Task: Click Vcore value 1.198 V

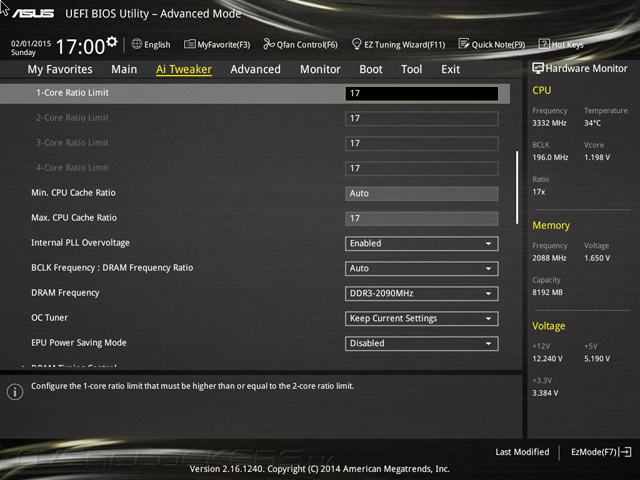Action: tap(597, 158)
